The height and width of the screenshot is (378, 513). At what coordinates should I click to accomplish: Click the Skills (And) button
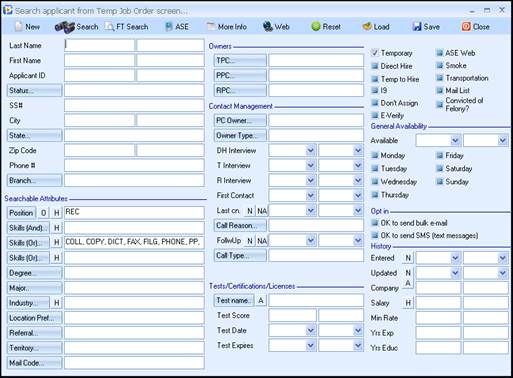point(28,228)
